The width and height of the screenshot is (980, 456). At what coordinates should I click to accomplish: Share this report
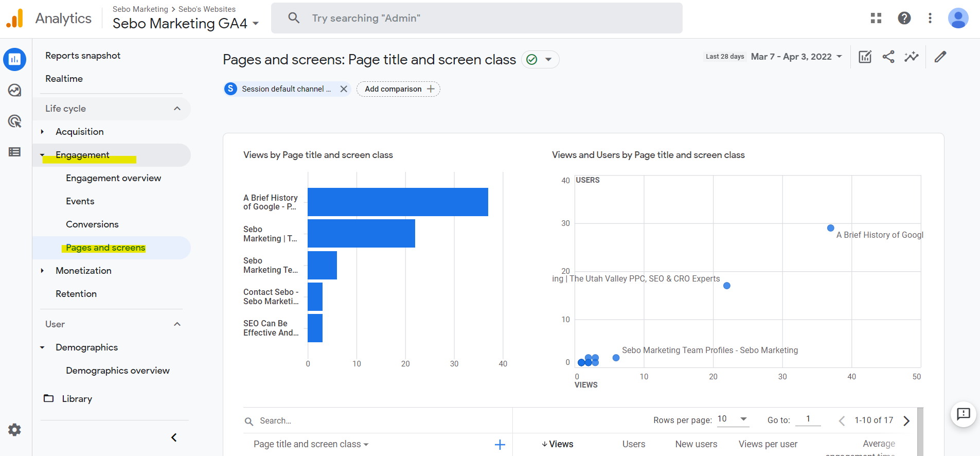[x=888, y=57]
